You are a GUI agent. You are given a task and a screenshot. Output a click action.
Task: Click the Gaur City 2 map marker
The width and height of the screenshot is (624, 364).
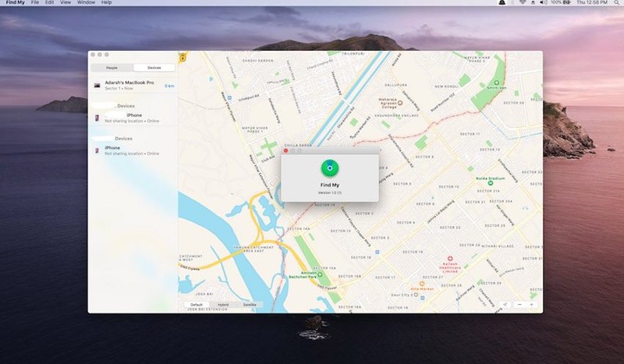pos(416,295)
